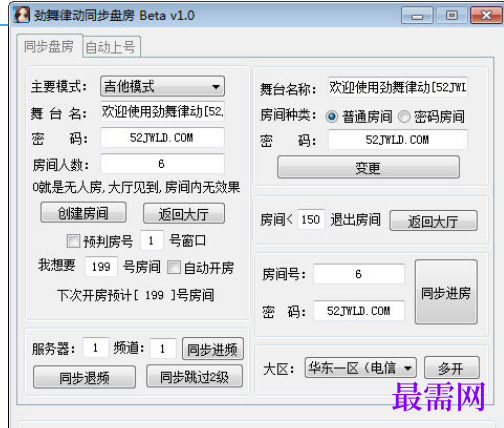The height and width of the screenshot is (428, 504).
Task: Click the left panel 密码 field under 舞台名
Action: [162, 138]
